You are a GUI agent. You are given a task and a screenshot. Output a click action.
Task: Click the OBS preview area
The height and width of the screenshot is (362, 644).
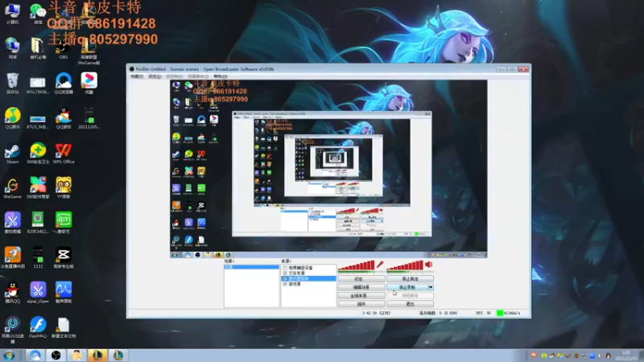click(328, 169)
